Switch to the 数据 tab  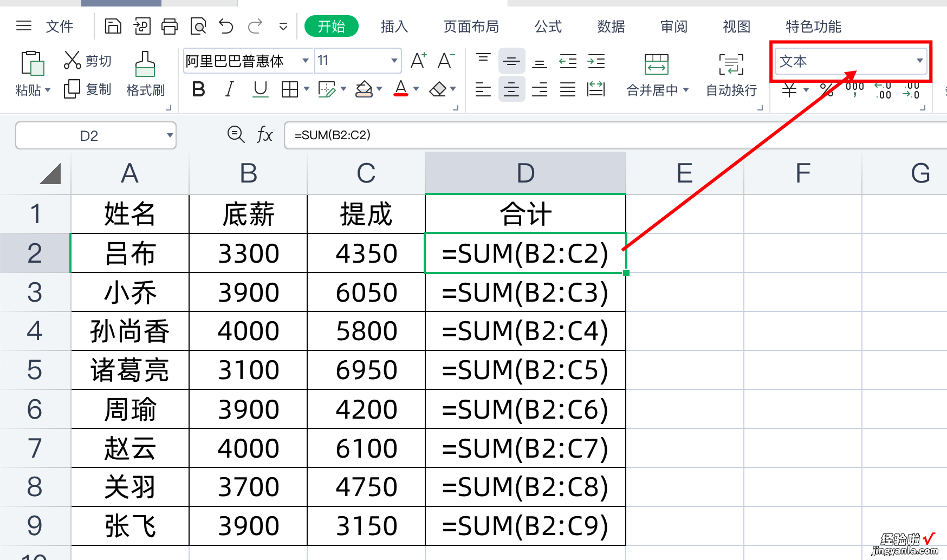pyautogui.click(x=611, y=26)
